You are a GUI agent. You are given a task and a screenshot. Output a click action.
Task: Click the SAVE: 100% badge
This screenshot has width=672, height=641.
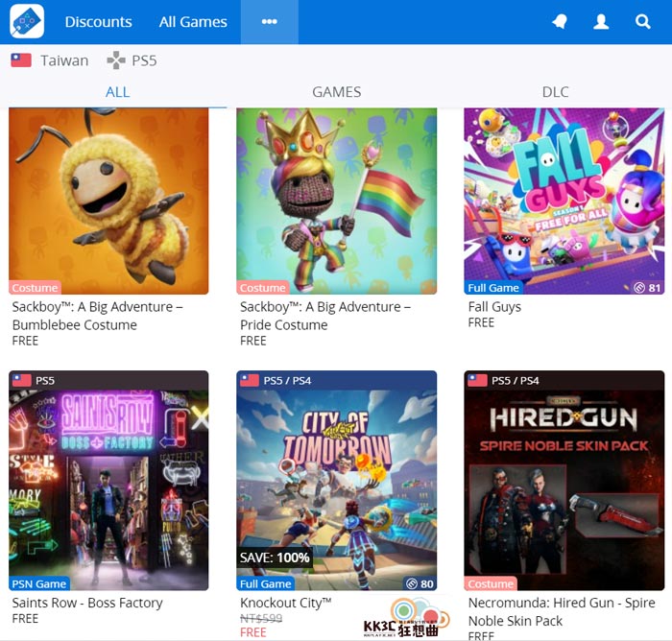(x=275, y=558)
